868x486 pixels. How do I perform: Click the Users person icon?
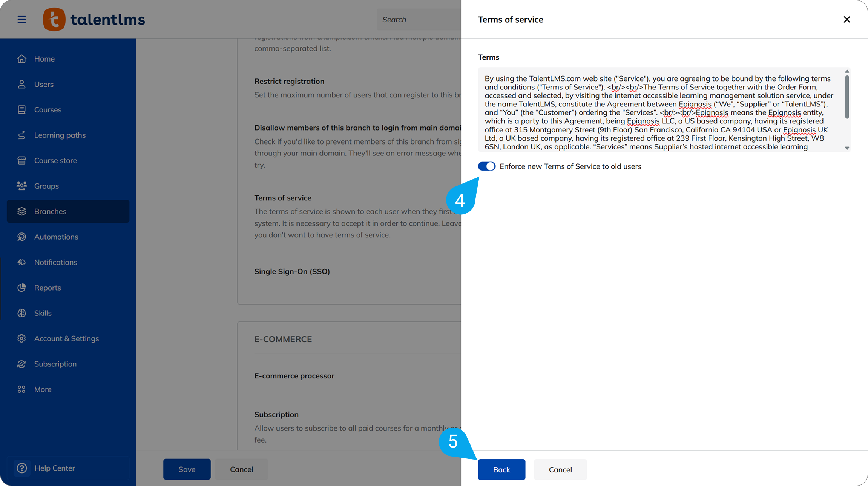coord(21,84)
